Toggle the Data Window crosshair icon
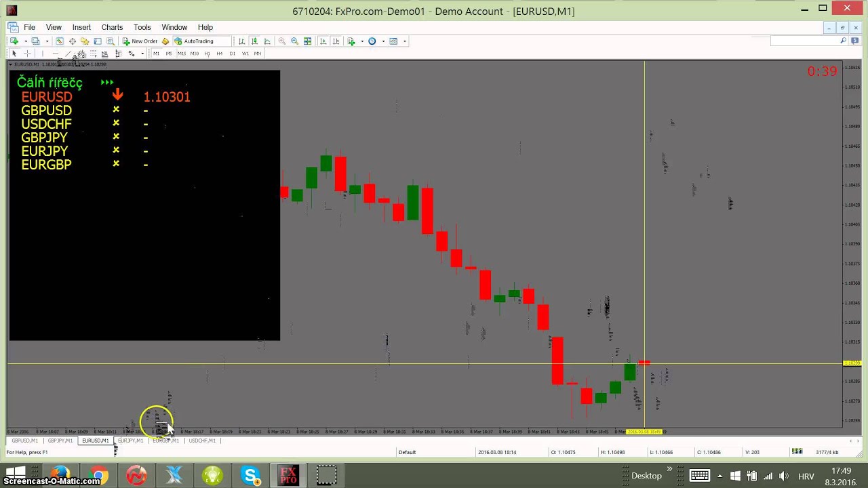Viewport: 868px width, 488px height. point(73,41)
